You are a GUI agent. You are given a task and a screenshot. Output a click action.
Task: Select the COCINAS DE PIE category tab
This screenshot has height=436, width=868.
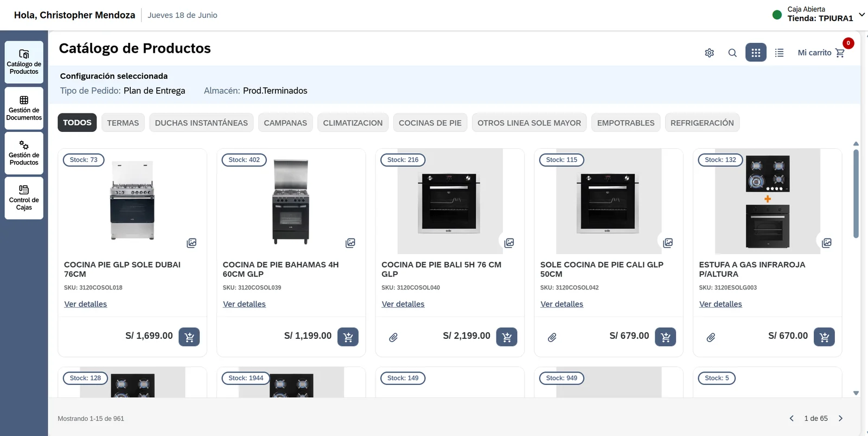(x=430, y=123)
